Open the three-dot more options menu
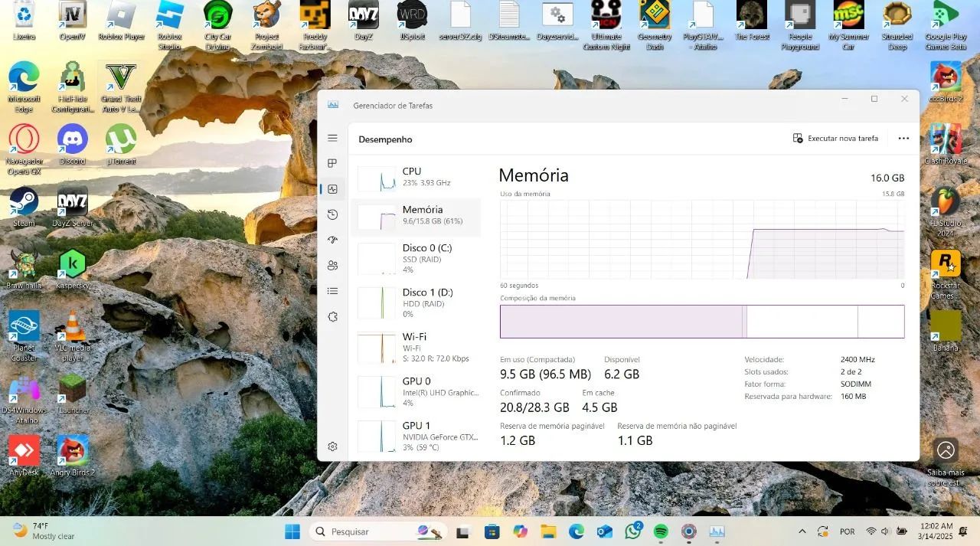The image size is (980, 546). pos(903,139)
